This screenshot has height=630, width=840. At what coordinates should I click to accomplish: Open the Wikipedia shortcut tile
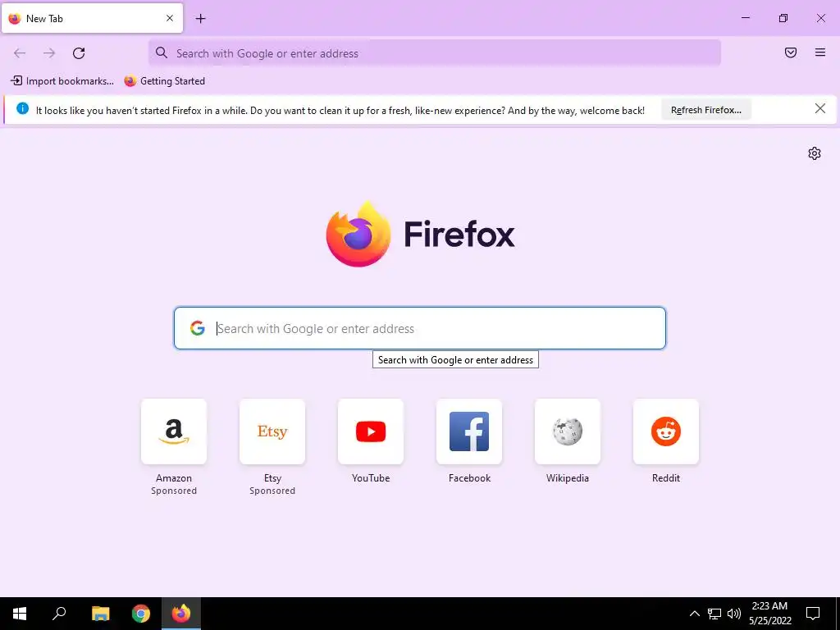(x=568, y=431)
